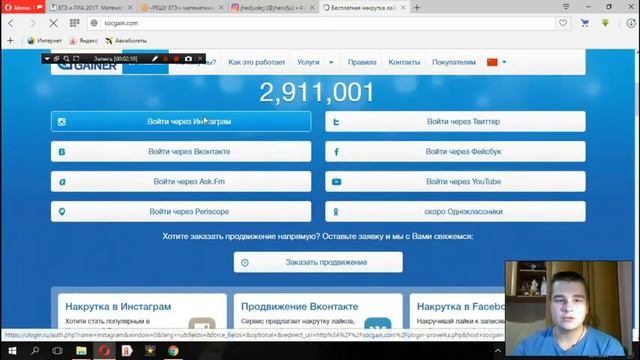
Task: Open the downloads icon in toolbar
Action: coord(631,23)
